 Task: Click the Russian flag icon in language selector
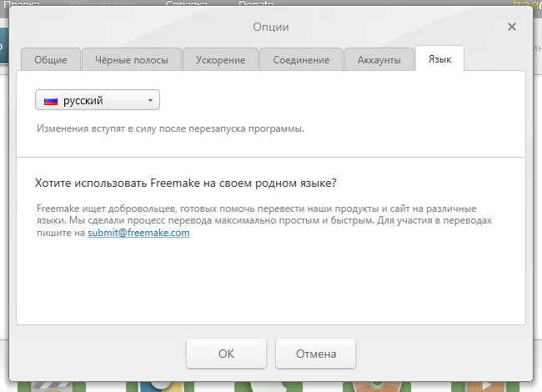point(51,101)
